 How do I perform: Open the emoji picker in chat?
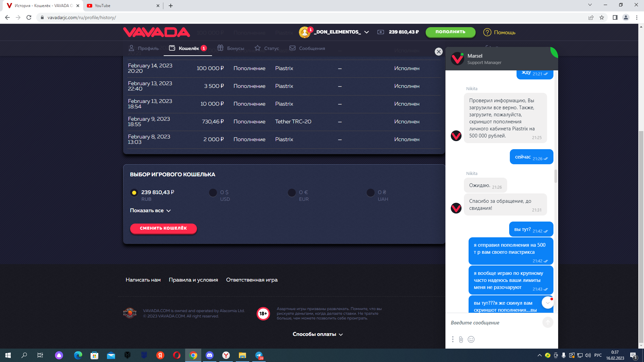471,340
